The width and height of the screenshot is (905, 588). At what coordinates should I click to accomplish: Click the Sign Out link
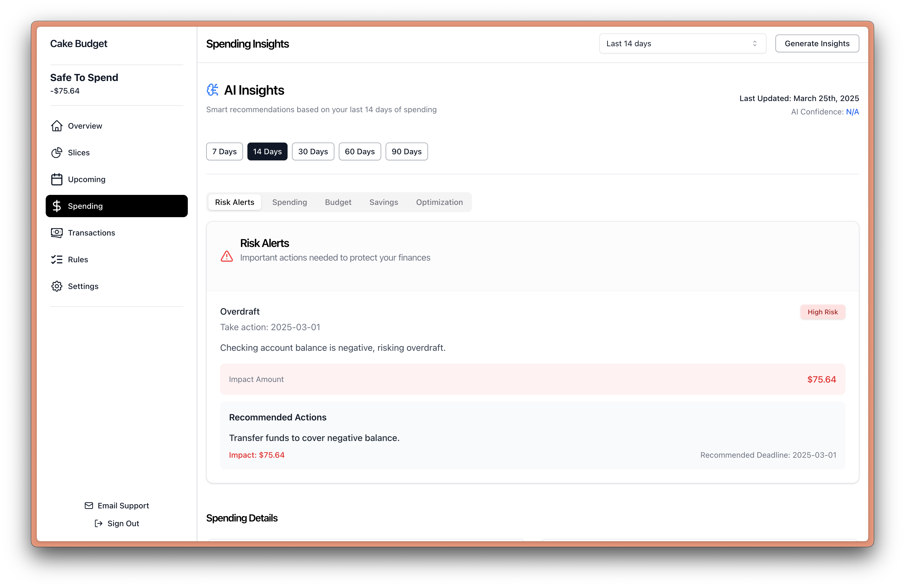click(117, 523)
